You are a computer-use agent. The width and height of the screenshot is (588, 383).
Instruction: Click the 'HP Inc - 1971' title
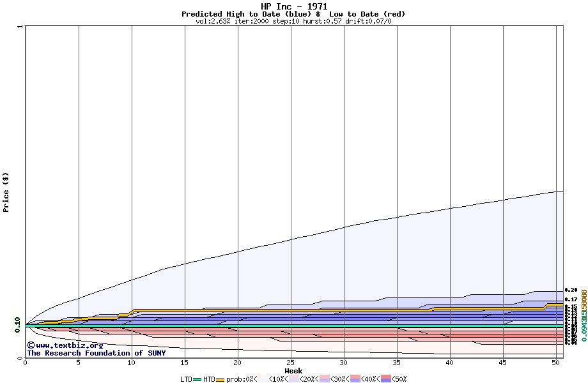pyautogui.click(x=294, y=6)
